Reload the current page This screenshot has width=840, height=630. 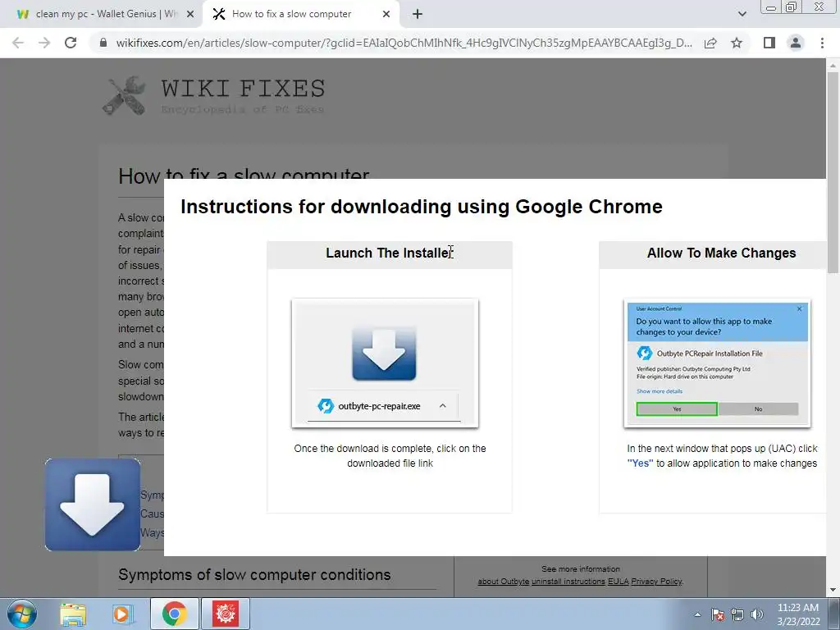click(x=71, y=43)
